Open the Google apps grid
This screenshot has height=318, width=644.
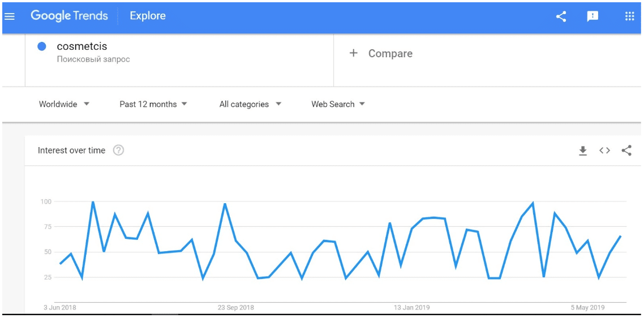click(x=629, y=16)
